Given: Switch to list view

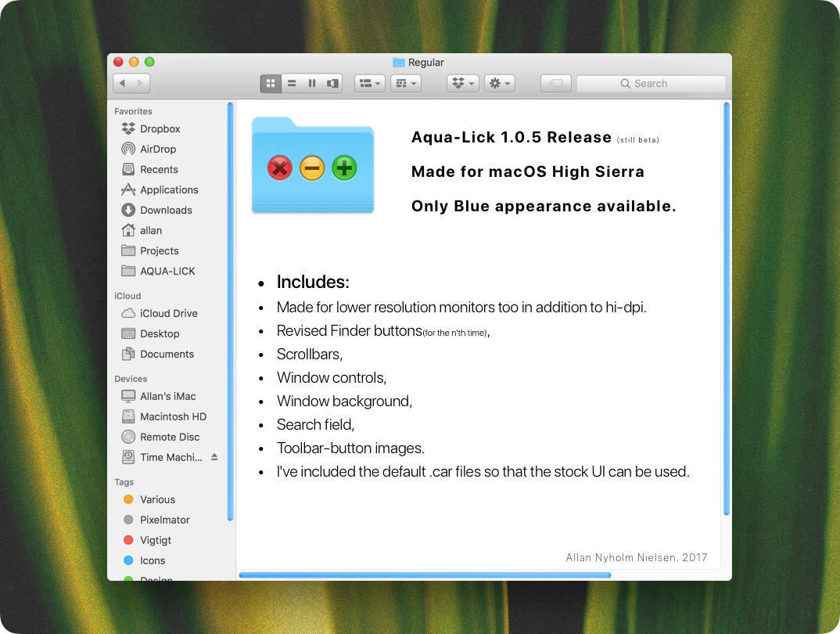Looking at the screenshot, I should 292,83.
